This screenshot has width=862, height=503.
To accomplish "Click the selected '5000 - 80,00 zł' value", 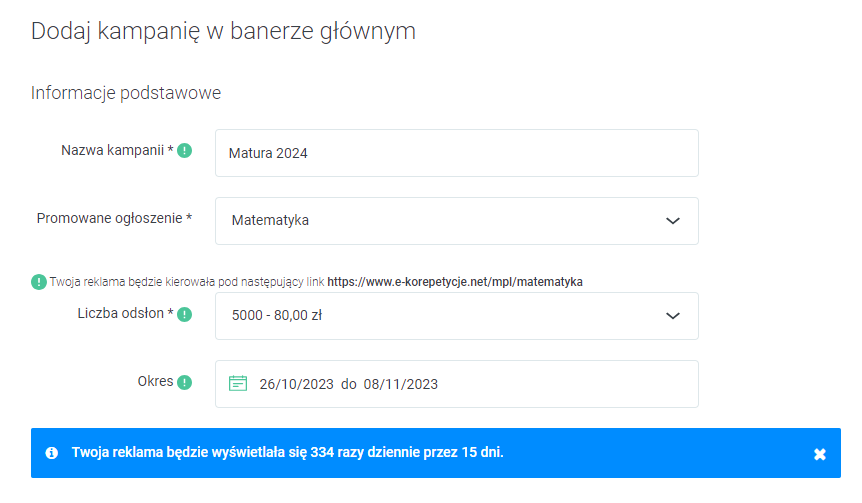I will click(276, 316).
